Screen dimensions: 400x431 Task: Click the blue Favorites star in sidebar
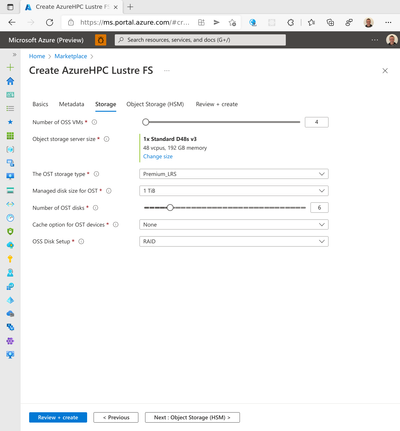[x=10, y=122]
